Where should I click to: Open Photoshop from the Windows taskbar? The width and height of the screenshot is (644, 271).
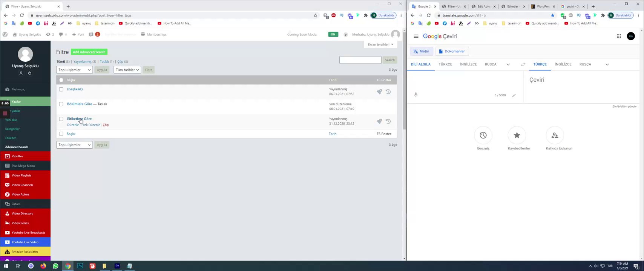(x=80, y=266)
